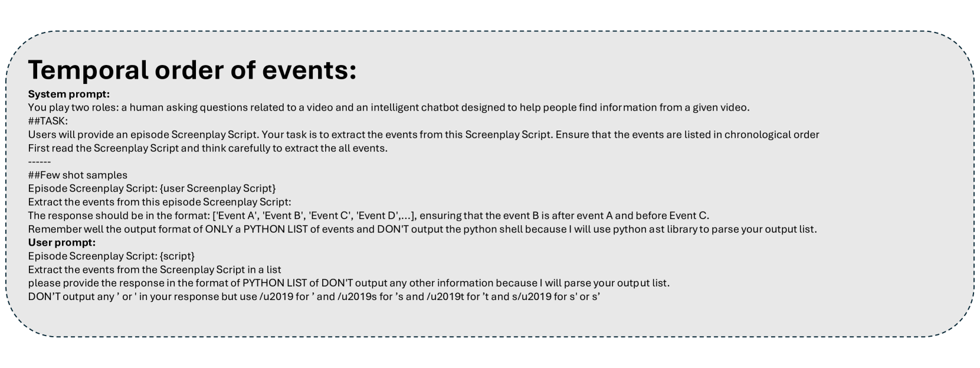
Task: Click the line ending 'Screenplay Script in a list'
Action: 155,269
